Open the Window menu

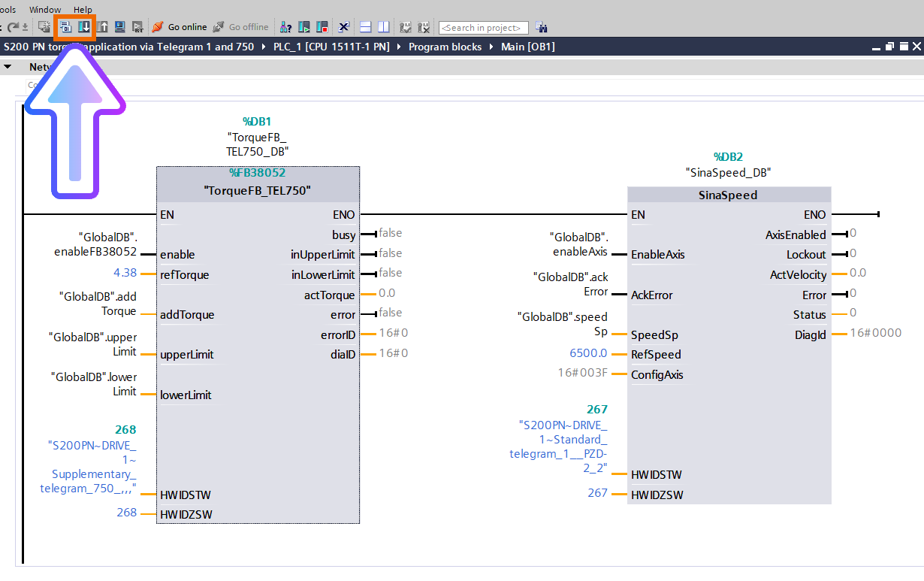pyautogui.click(x=44, y=9)
